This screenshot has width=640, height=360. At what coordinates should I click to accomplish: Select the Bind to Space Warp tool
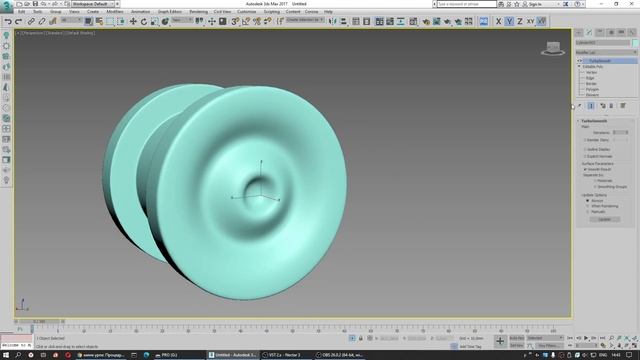click(52, 21)
